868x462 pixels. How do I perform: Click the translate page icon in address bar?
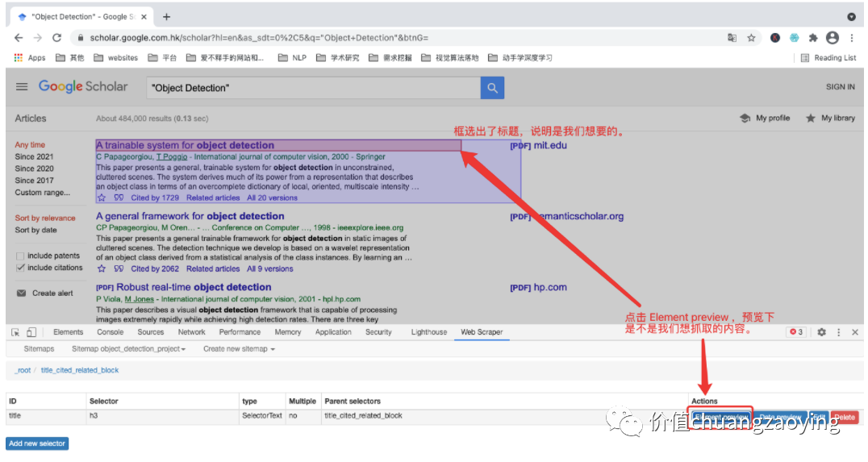pos(732,38)
